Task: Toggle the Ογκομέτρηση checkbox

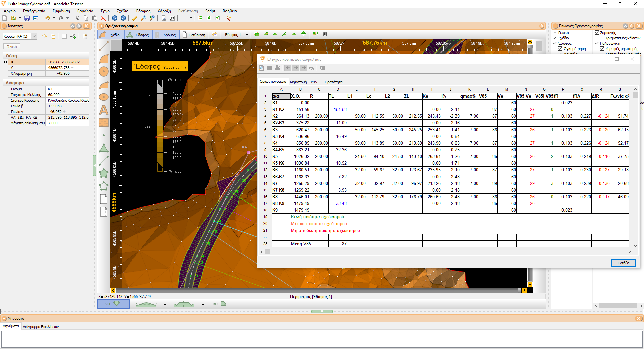Action: click(x=560, y=49)
